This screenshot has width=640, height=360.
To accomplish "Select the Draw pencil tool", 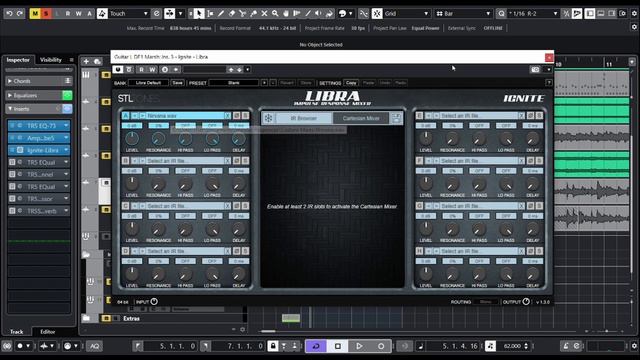I will click(x=221, y=13).
